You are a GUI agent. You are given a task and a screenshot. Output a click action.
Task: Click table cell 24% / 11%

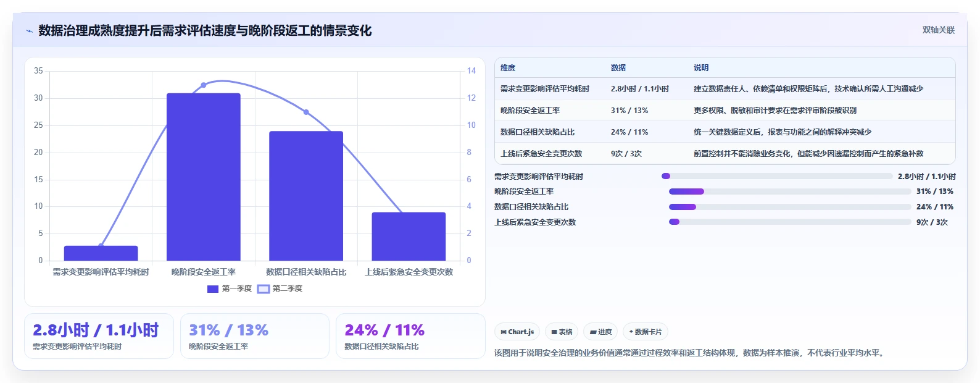pos(629,132)
